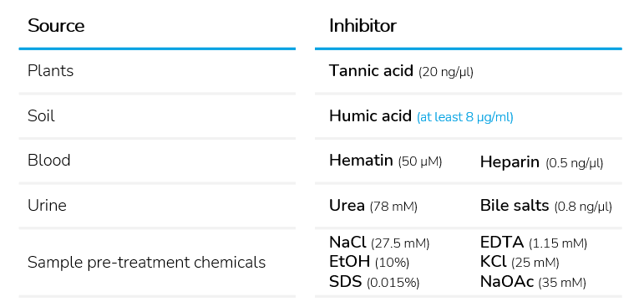Click the Urea (78 mM) entry
The width and height of the screenshot is (644, 307).
[373, 205]
